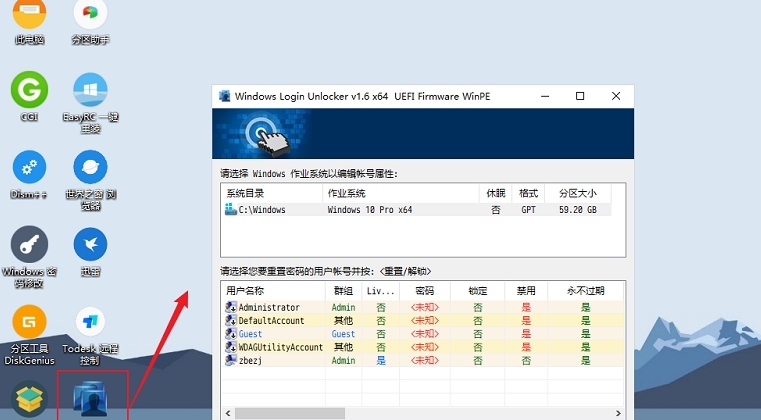This screenshot has width=761, height=420.
Task: Select the WDAGUtilityAccount row
Action: point(423,347)
